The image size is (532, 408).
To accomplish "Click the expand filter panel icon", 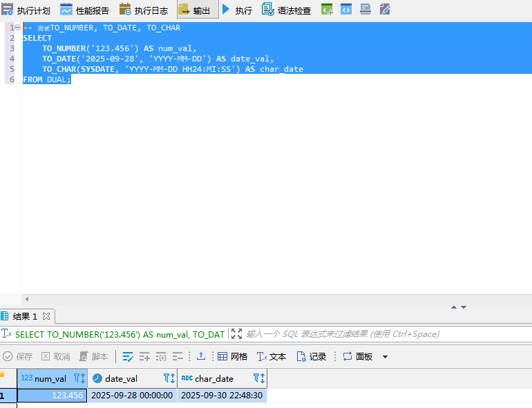I will pos(237,334).
